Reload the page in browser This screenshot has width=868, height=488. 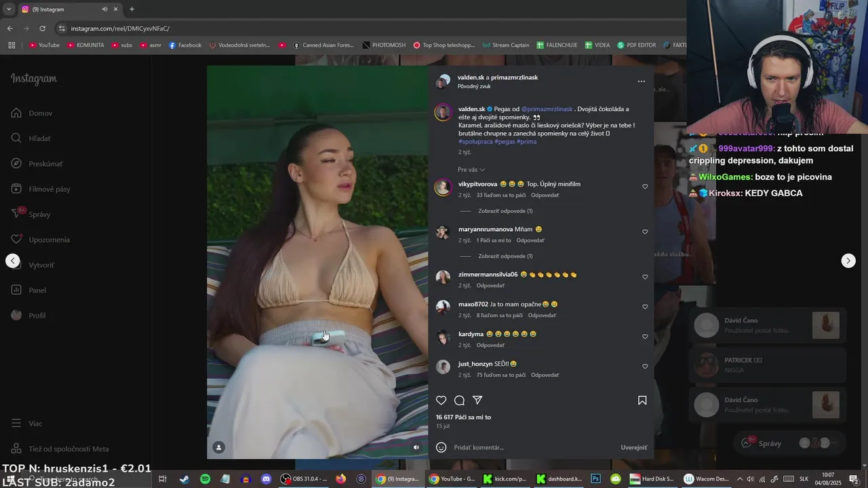42,28
